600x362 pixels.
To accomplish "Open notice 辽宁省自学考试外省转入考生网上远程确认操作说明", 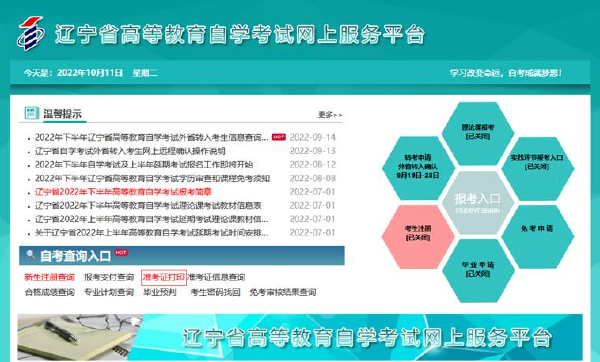I will point(130,151).
